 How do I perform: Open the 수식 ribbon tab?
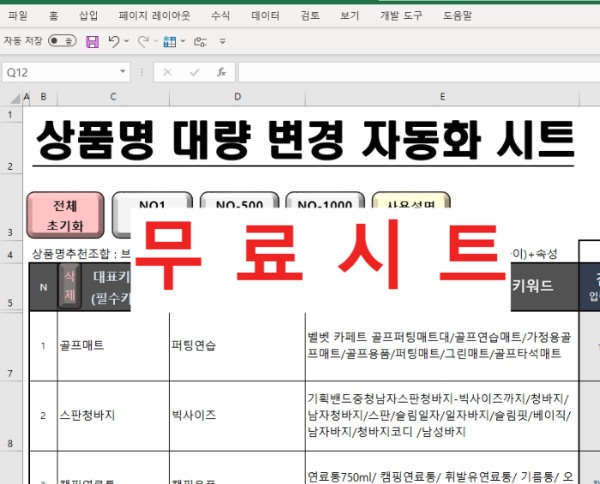pyautogui.click(x=220, y=16)
